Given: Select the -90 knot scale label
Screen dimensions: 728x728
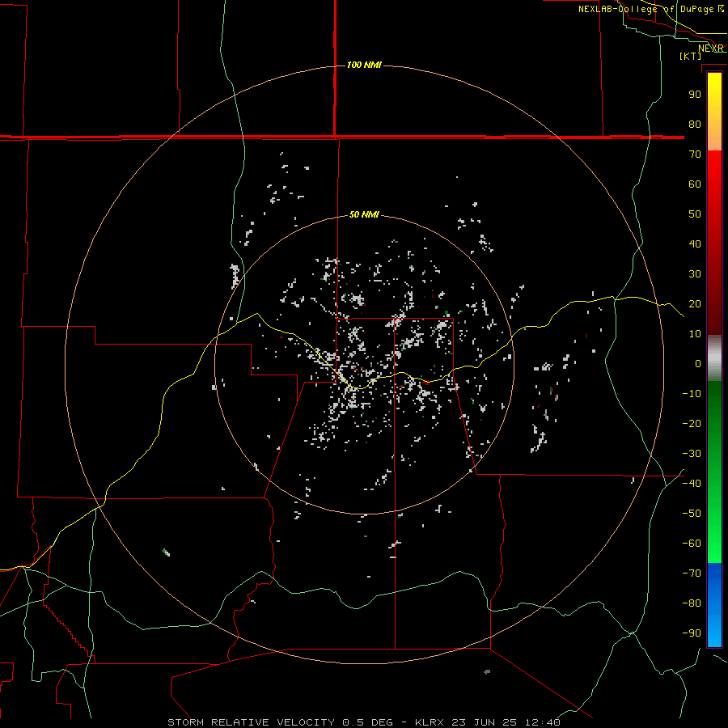Looking at the screenshot, I should pos(692,633).
